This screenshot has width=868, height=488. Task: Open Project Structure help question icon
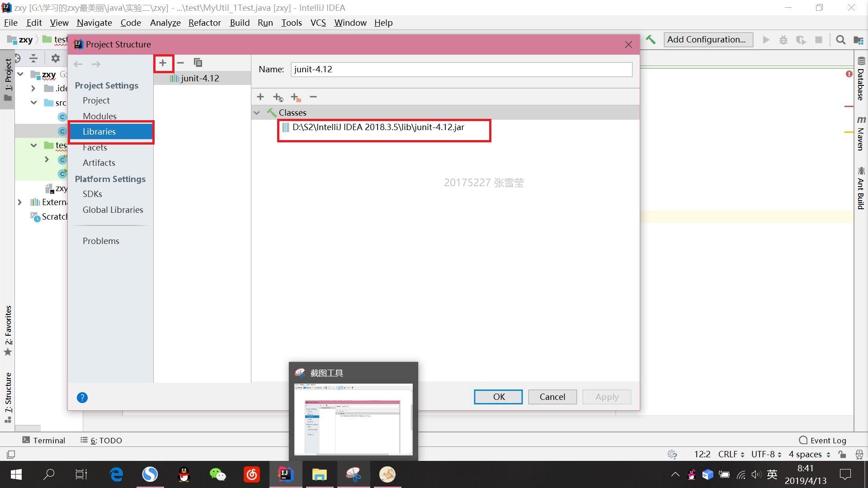tap(82, 398)
